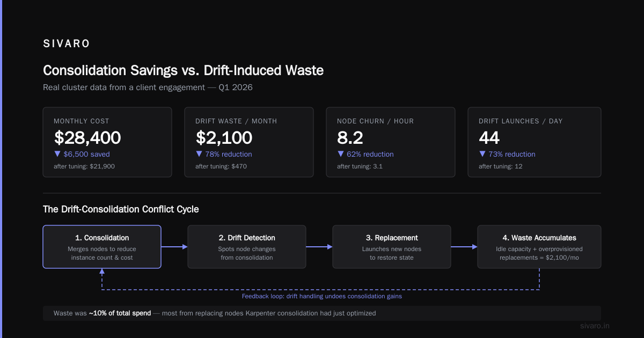Screen dimensions: 644x338
Task: Select the '3. Replacement' step title
Action: point(392,238)
